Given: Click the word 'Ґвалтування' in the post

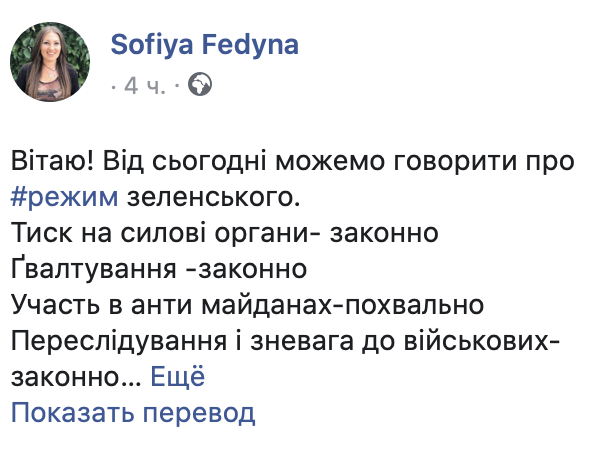Looking at the screenshot, I should (x=94, y=269).
